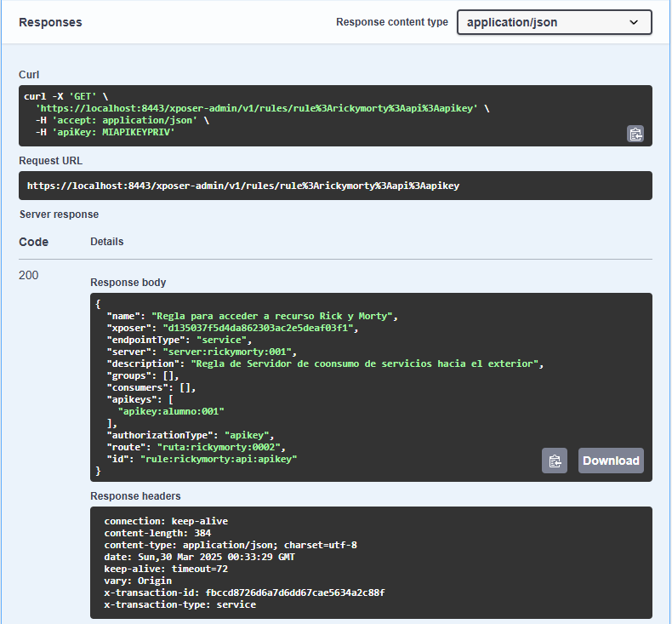Download the response body
The image size is (672, 624).
click(x=611, y=461)
